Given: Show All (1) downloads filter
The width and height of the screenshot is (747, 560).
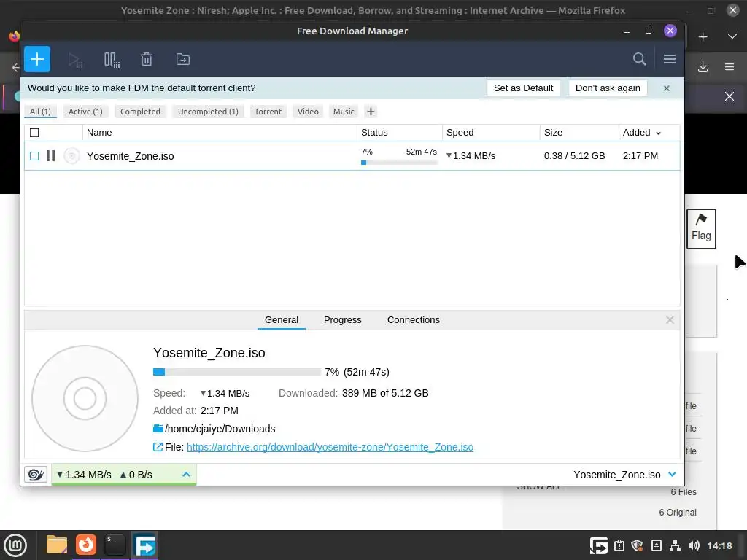Looking at the screenshot, I should (x=41, y=112).
